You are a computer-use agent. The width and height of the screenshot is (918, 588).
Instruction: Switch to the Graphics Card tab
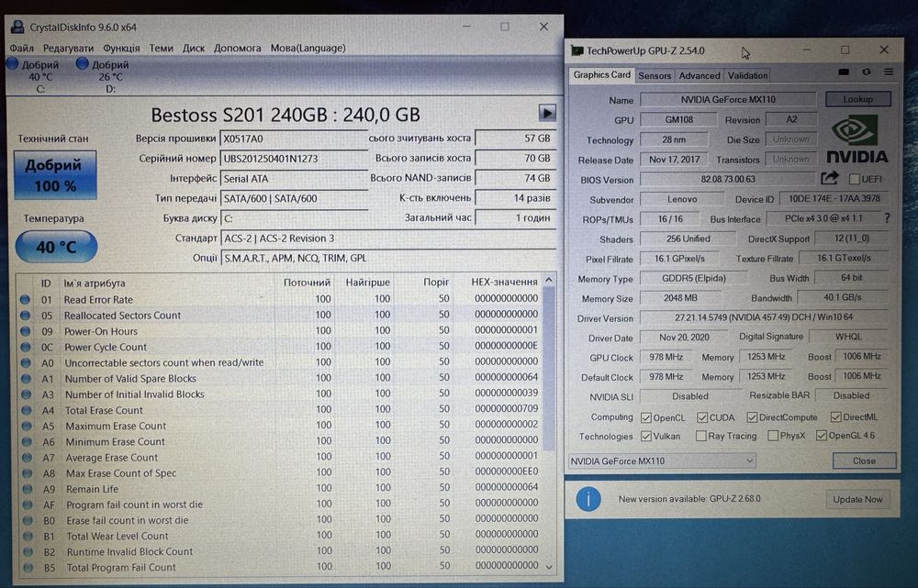click(x=602, y=75)
